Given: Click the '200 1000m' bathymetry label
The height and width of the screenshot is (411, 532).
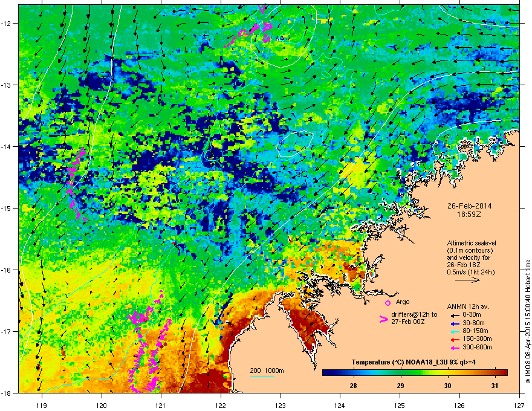Looking at the screenshot, I should (x=267, y=371).
